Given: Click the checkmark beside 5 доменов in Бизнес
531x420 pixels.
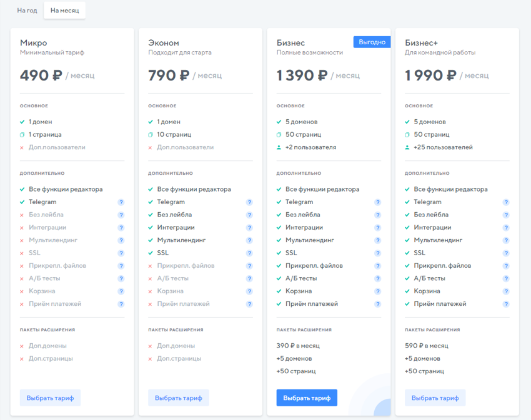Looking at the screenshot, I should coord(279,122).
